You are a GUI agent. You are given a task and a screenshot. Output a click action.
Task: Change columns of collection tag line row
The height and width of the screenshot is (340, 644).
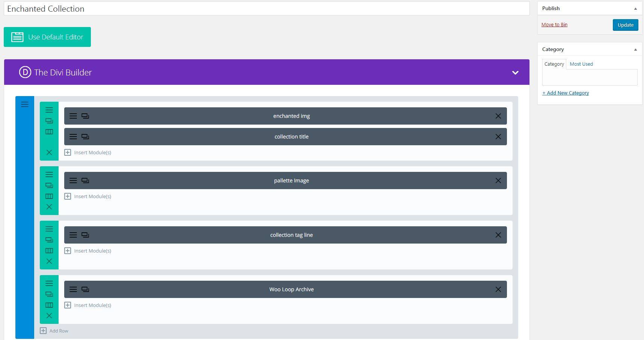[x=49, y=251]
